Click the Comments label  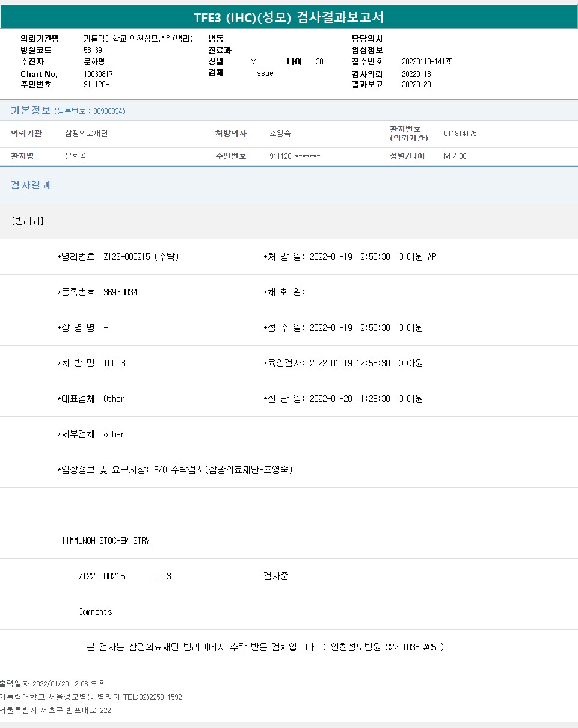point(95,612)
